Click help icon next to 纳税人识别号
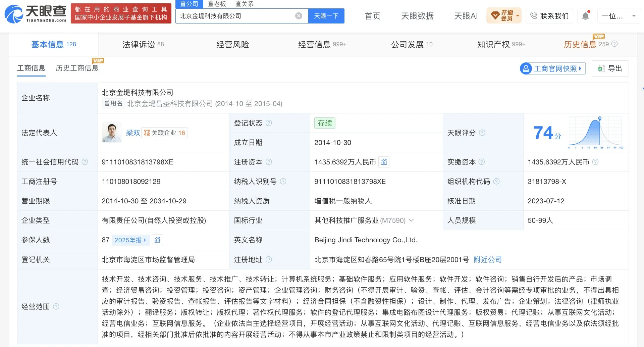The image size is (644, 347). (283, 182)
